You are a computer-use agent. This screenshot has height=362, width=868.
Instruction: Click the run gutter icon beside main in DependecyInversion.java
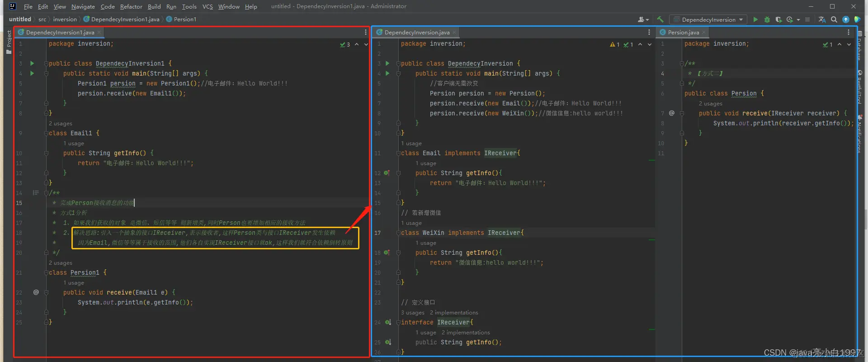pos(387,73)
